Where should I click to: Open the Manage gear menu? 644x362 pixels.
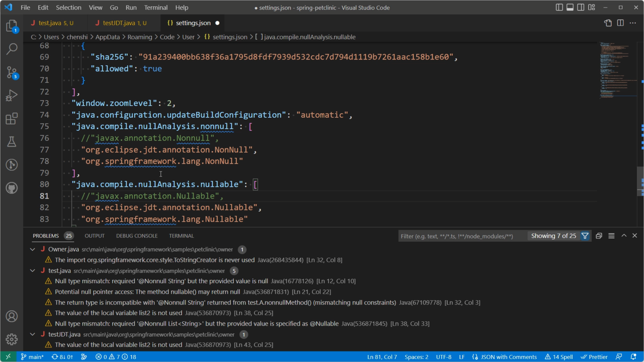(x=11, y=339)
